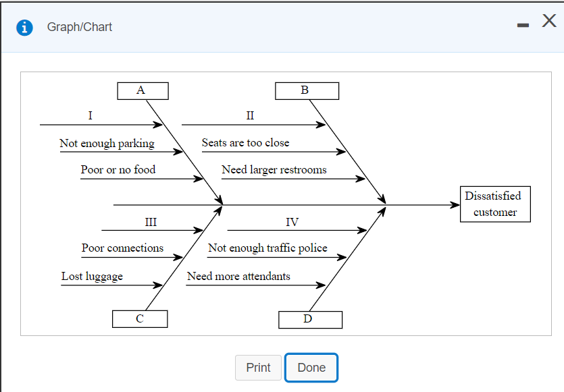
Task: Select category box B on the diagram
Action: pyautogui.click(x=307, y=90)
